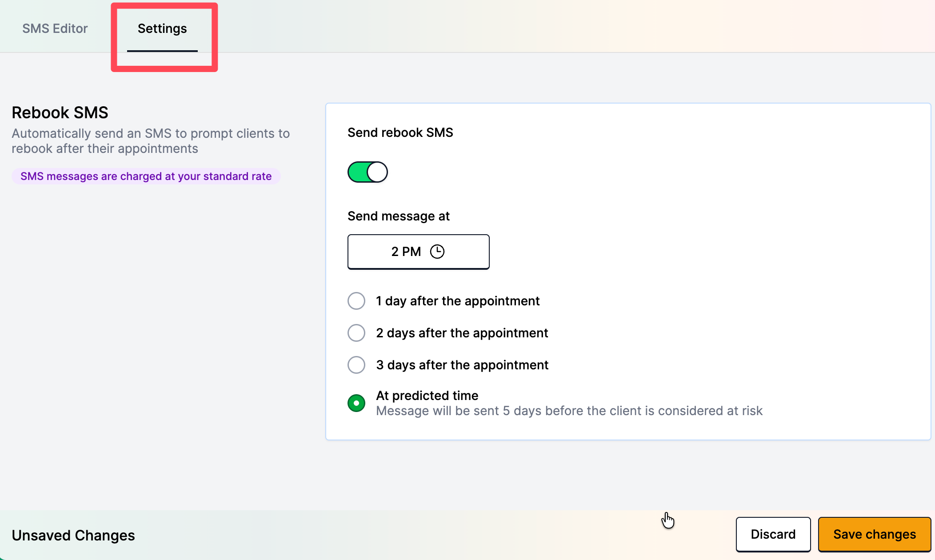Click the Unsaved Changes notice text
The height and width of the screenshot is (560, 935).
pyautogui.click(x=73, y=536)
